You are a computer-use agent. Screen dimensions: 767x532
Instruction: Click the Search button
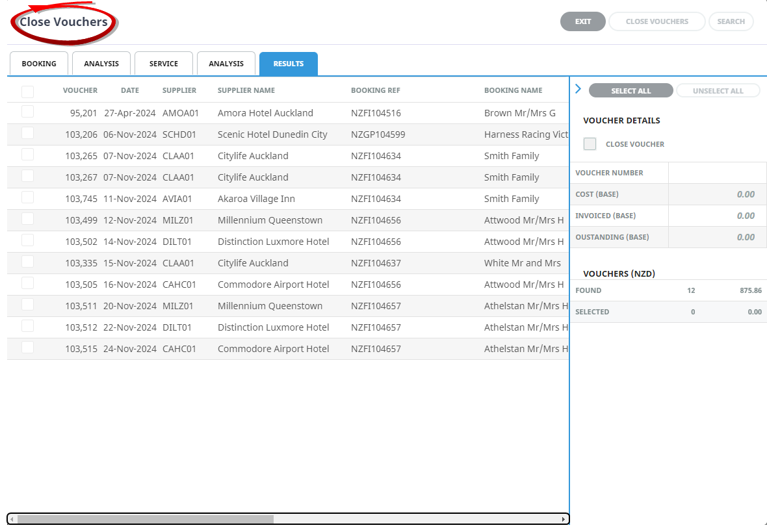(731, 21)
